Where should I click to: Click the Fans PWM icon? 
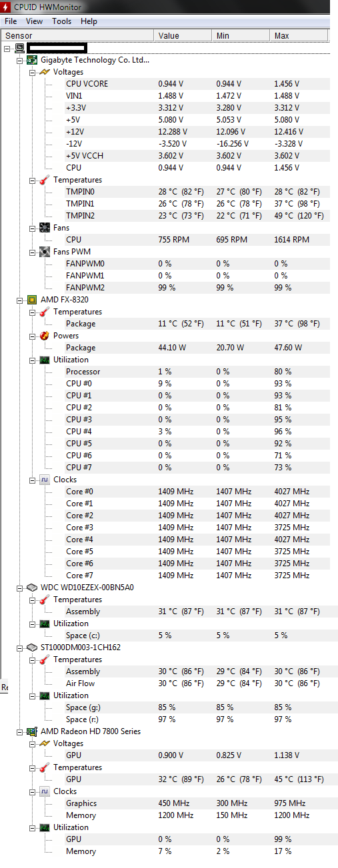[x=44, y=252]
